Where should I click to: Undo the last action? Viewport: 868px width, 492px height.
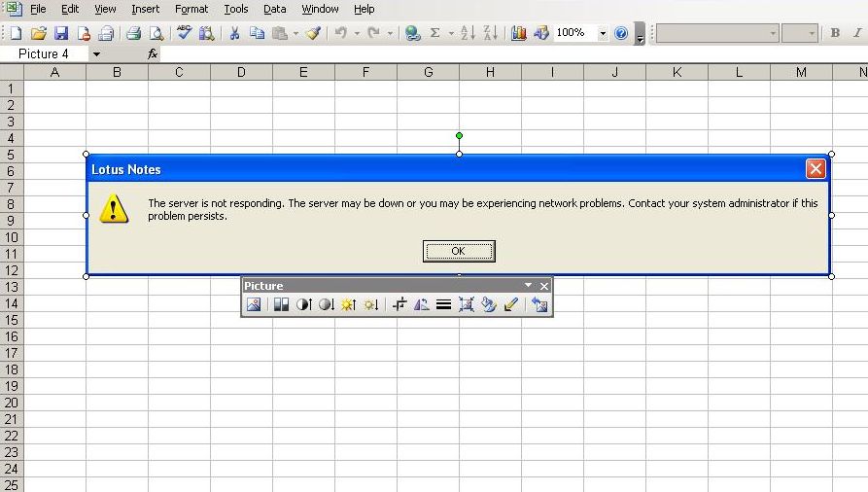point(341,33)
